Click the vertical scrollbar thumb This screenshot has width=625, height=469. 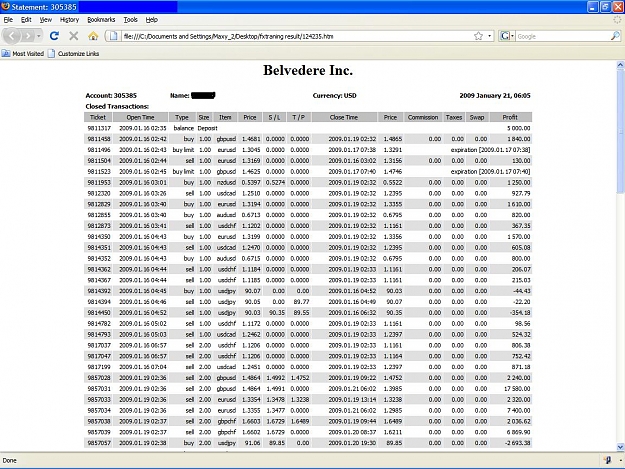click(x=620, y=131)
